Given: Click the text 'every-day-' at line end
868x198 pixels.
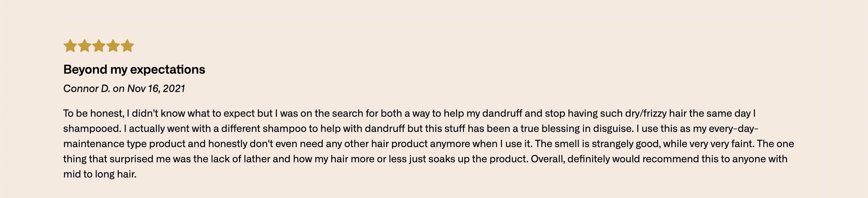Looking at the screenshot, I should pos(733,128).
